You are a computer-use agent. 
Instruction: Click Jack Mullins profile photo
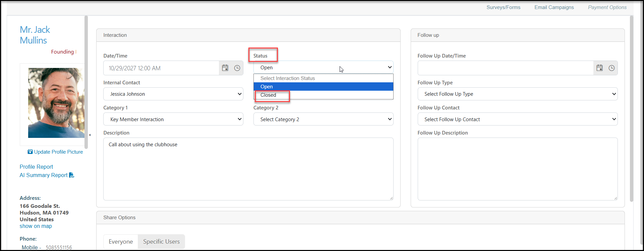(56, 103)
